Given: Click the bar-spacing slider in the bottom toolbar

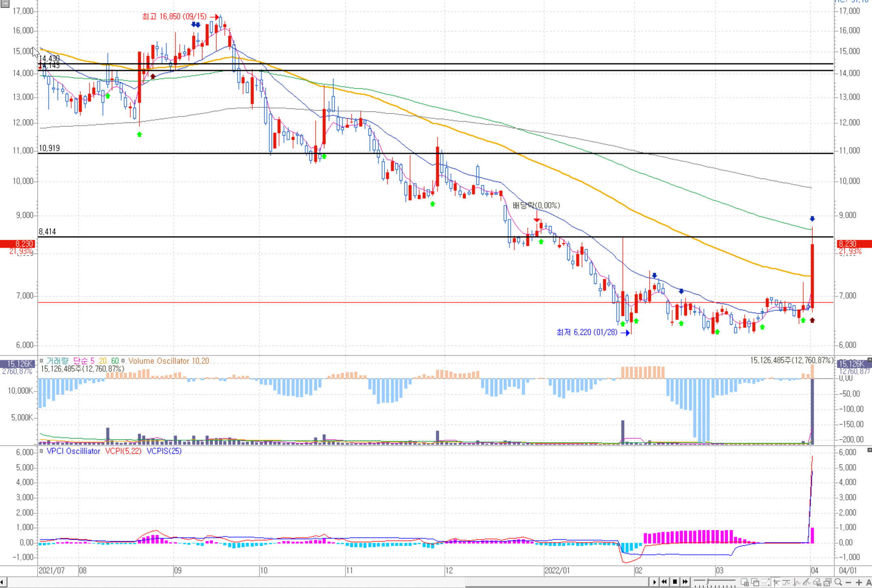Looking at the screenshot, I should (714, 582).
